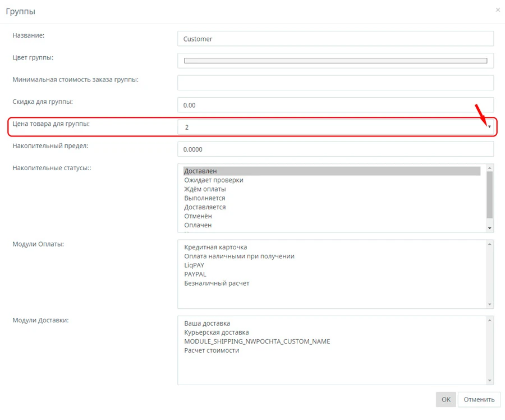
Task: Click the minimum order cost field
Action: coord(335,83)
